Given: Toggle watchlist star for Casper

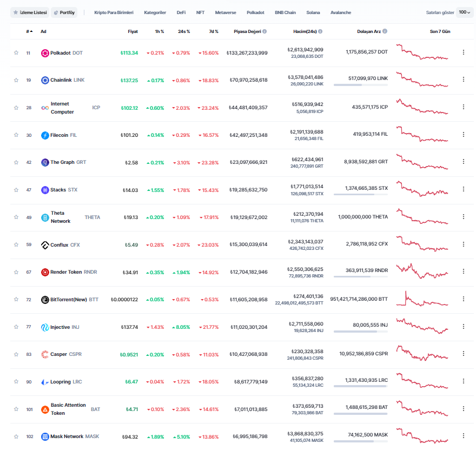Looking at the screenshot, I should click(16, 354).
